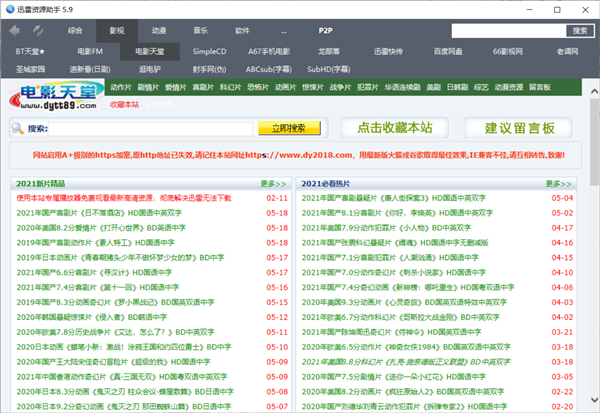Select 射手网(伪) source

(209, 69)
